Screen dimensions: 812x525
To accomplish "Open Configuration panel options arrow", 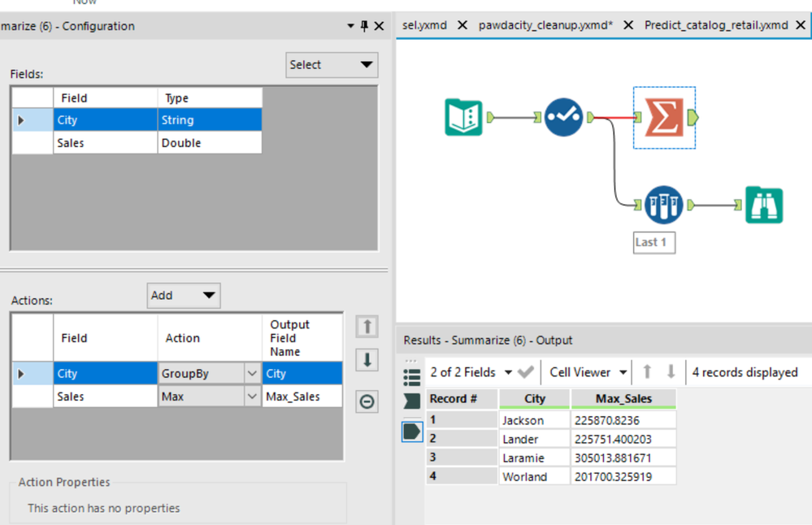I will tap(350, 26).
